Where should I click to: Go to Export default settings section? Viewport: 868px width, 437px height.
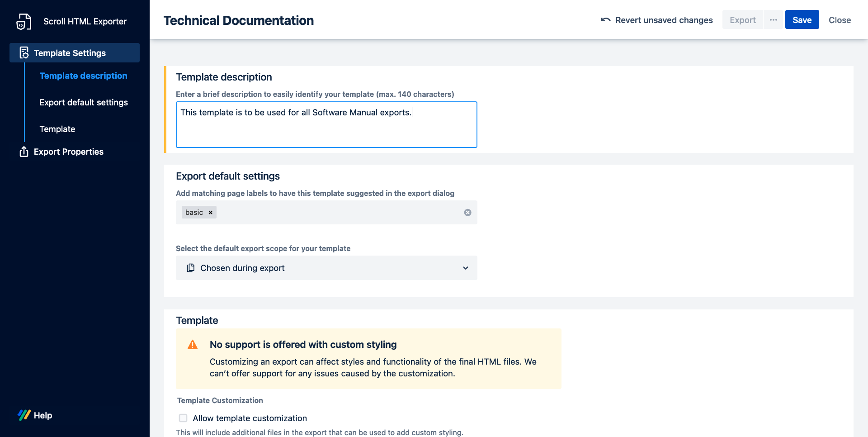tap(84, 102)
